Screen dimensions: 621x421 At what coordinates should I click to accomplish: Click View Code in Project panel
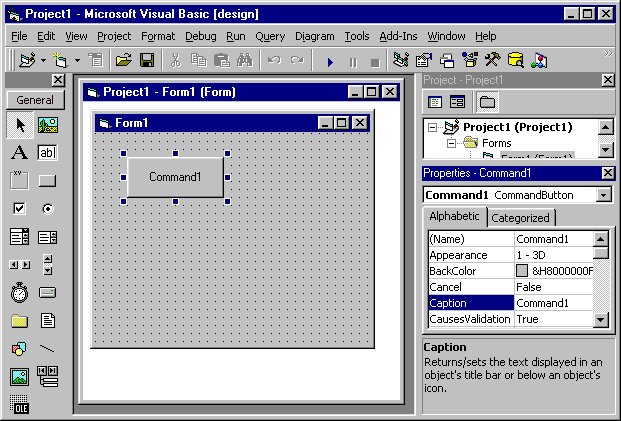[x=435, y=102]
